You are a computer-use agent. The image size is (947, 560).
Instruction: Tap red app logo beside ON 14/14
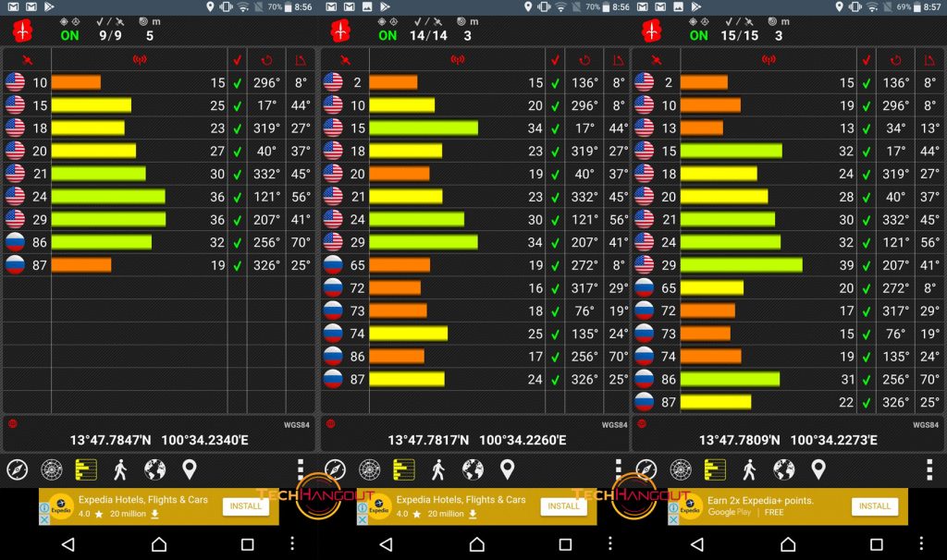point(340,30)
